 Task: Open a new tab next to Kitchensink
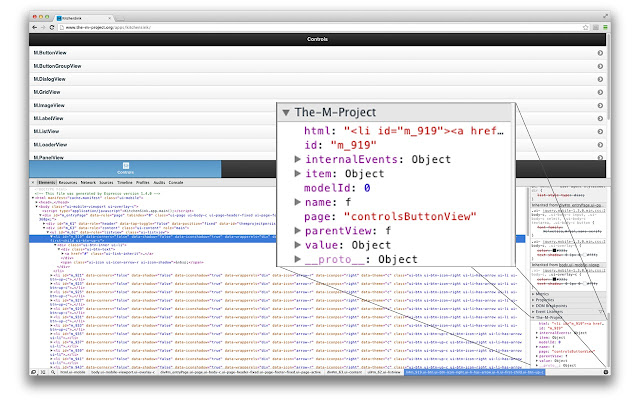click(x=120, y=19)
